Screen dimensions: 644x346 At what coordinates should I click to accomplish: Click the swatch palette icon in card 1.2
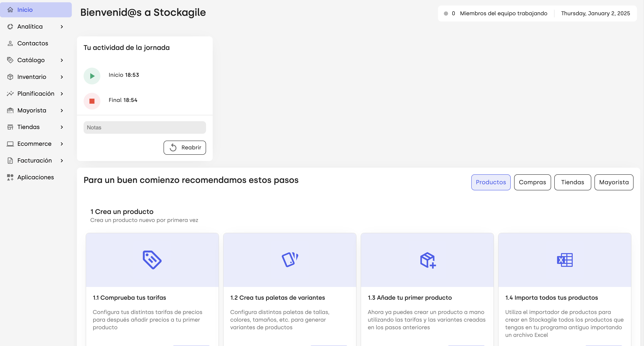pos(290,260)
